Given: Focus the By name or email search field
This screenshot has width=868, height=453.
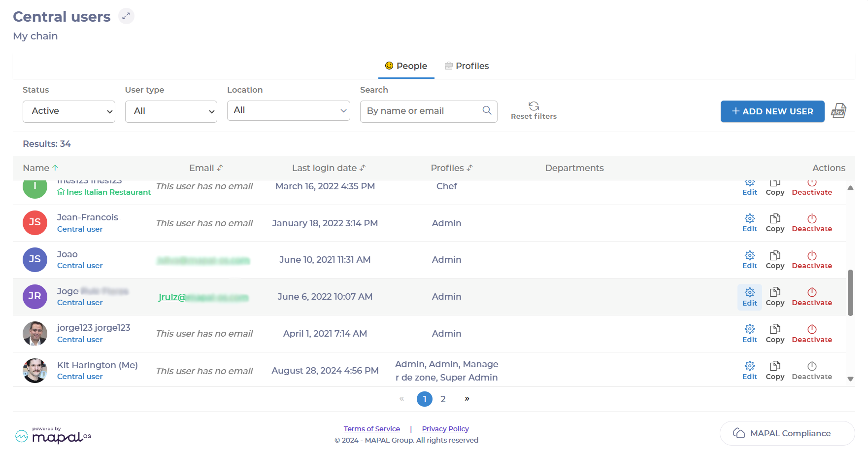Looking at the screenshot, I should (429, 111).
